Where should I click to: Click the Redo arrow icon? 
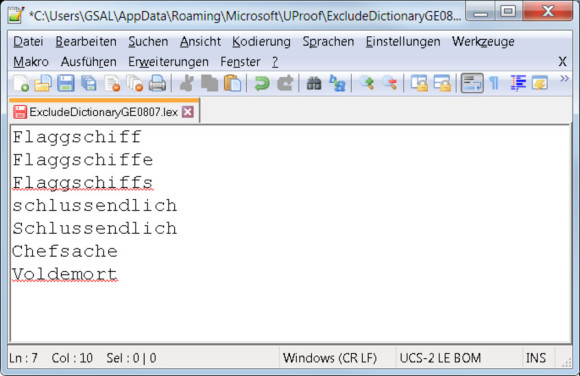click(x=285, y=83)
